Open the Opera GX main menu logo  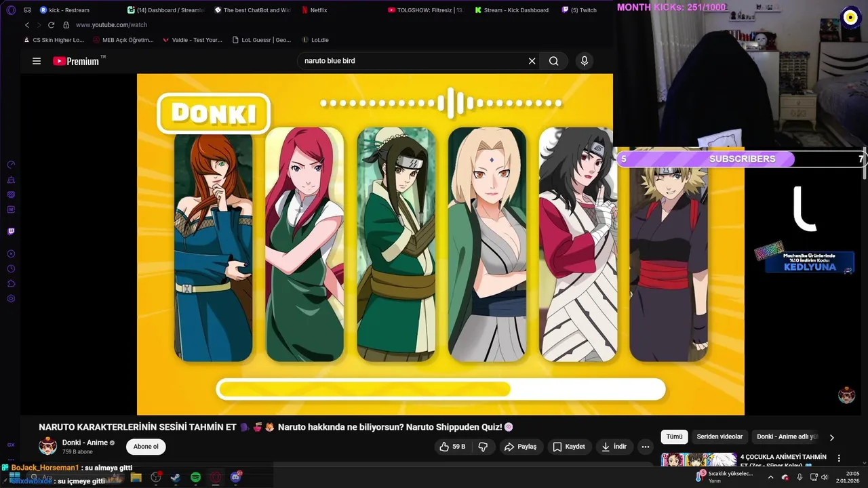(11, 10)
